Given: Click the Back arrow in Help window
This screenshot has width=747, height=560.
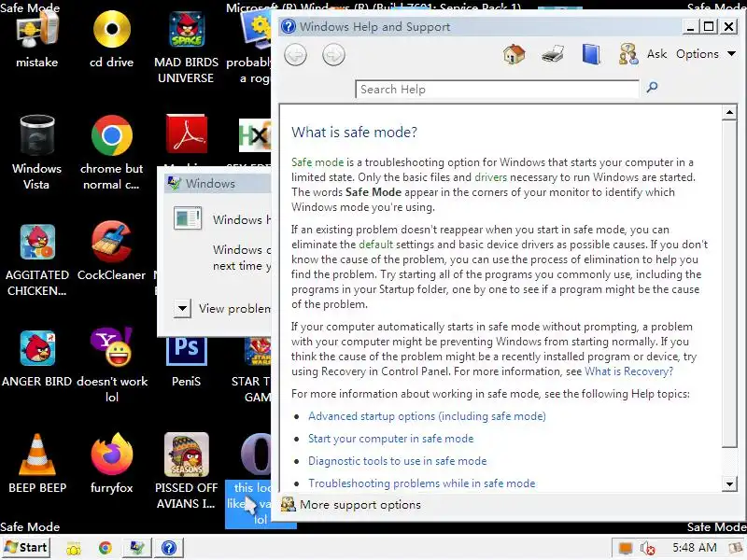Looking at the screenshot, I should click(295, 55).
